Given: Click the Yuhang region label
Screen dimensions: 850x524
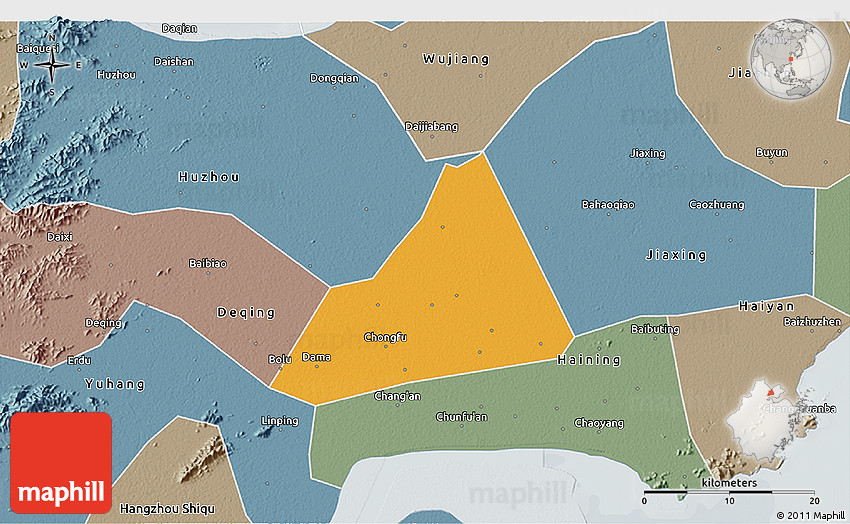Looking at the screenshot, I should click(x=115, y=384).
